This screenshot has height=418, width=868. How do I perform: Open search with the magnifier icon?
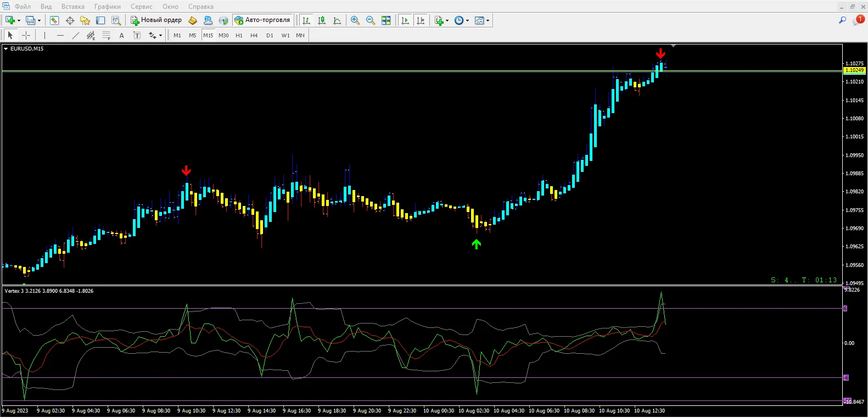842,20
